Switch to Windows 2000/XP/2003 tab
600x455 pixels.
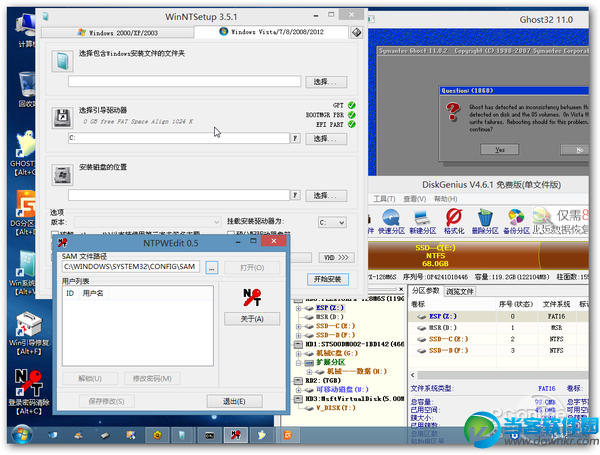(117, 33)
